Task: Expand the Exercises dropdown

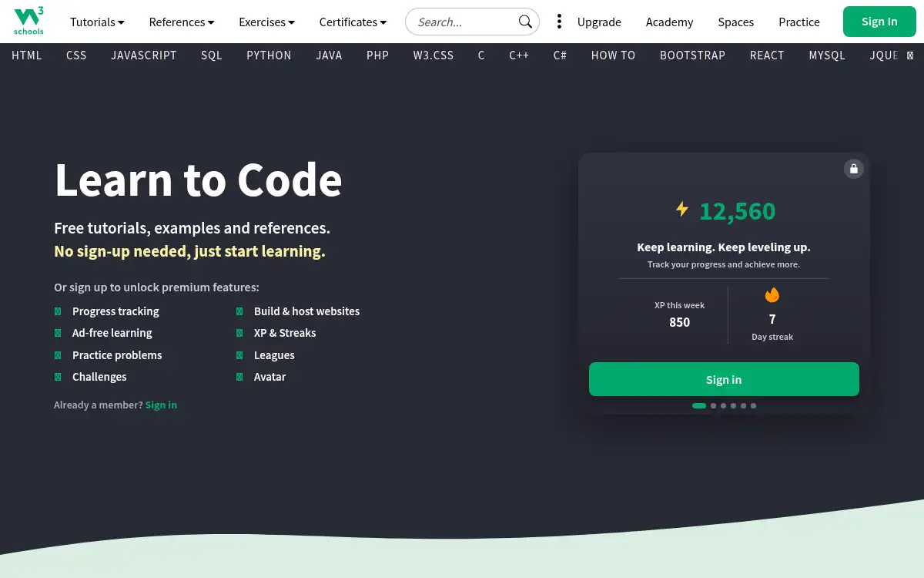Action: tap(267, 22)
